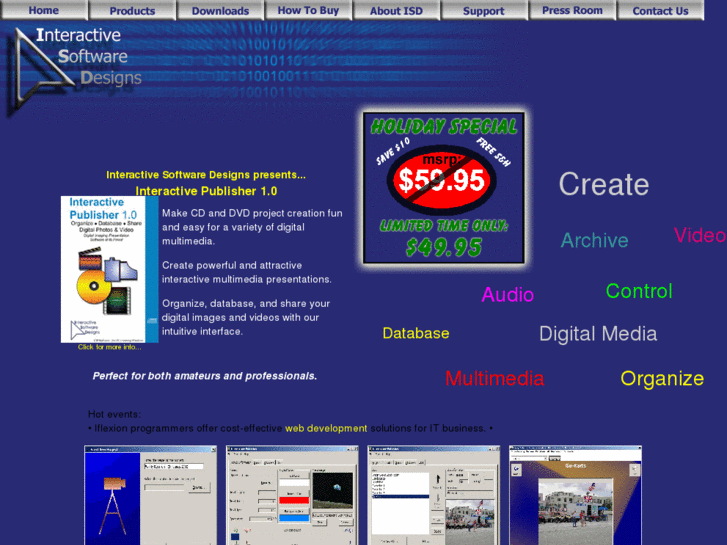Click the 'Hot events:' label
The width and height of the screenshot is (727, 545).
[114, 414]
